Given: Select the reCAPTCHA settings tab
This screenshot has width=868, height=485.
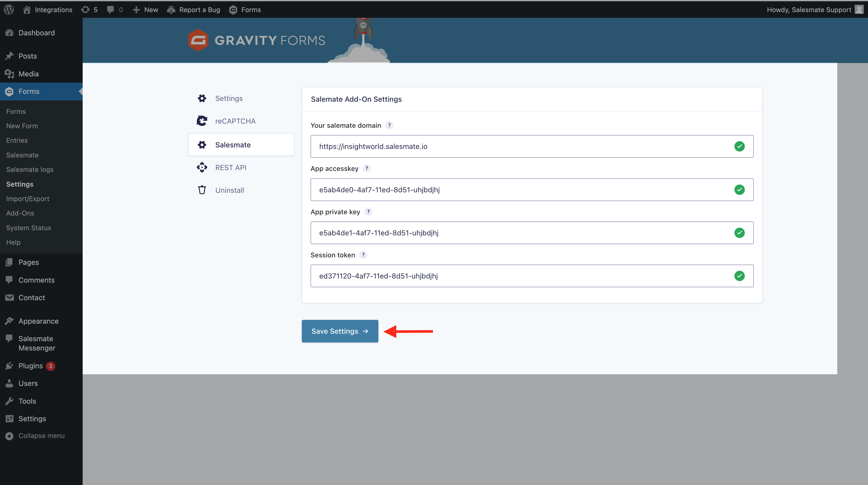Looking at the screenshot, I should pos(241,121).
